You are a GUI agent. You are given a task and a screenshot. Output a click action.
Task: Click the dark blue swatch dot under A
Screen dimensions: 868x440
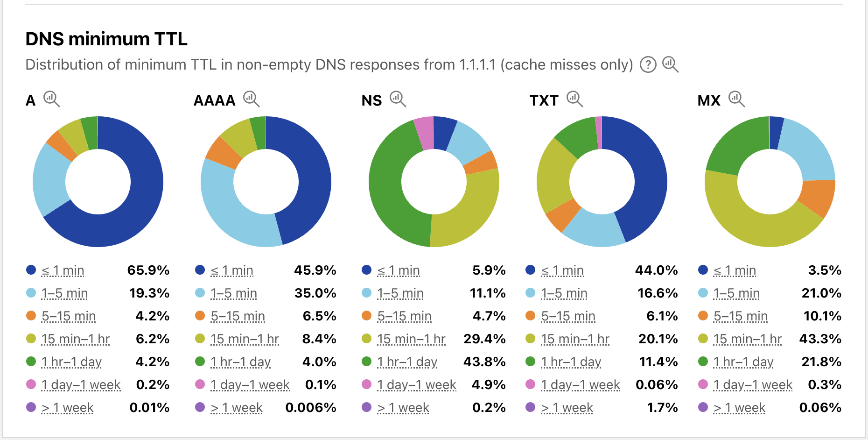click(31, 270)
